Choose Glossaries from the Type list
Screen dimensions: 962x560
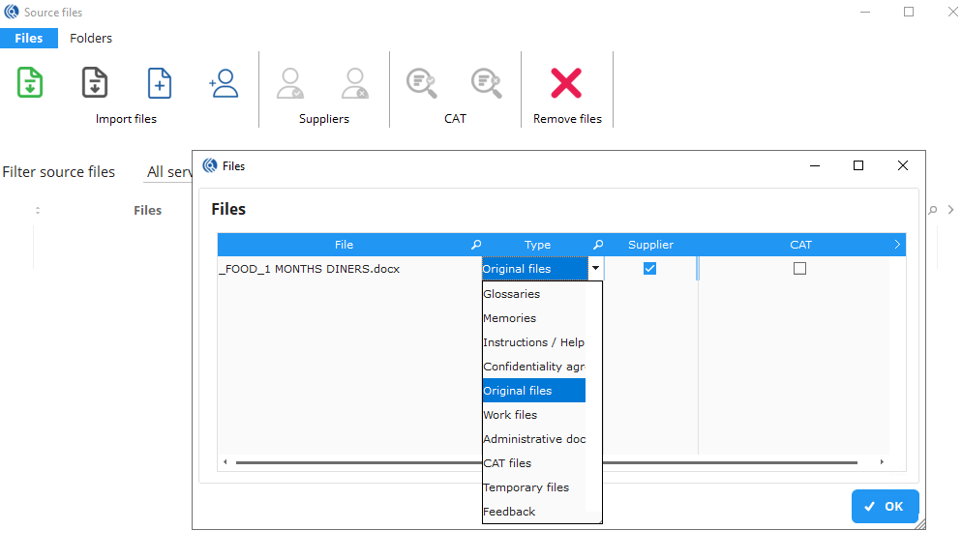click(x=512, y=294)
